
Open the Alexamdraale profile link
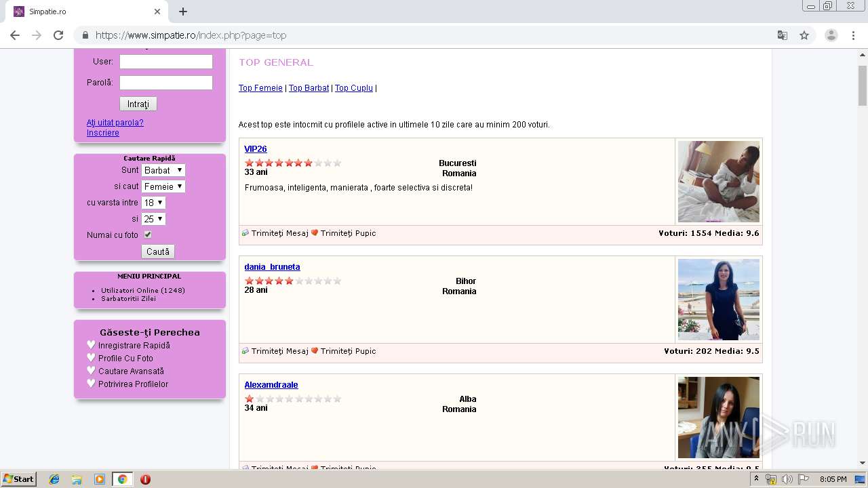tap(271, 385)
